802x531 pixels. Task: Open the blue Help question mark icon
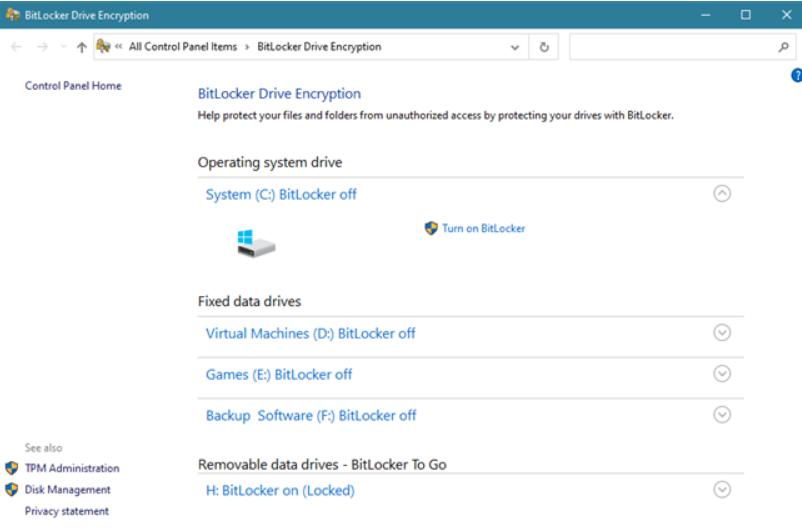tap(796, 75)
